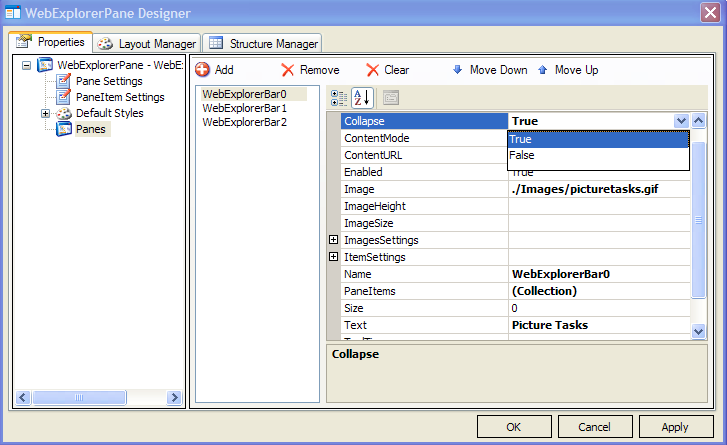The height and width of the screenshot is (445, 727).
Task: Expand the Default Styles tree node
Action: [x=45, y=113]
